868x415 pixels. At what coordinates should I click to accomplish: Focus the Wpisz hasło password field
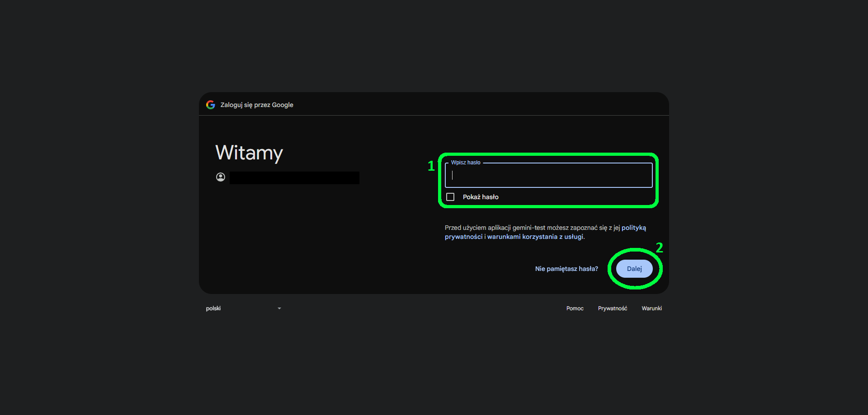point(548,175)
